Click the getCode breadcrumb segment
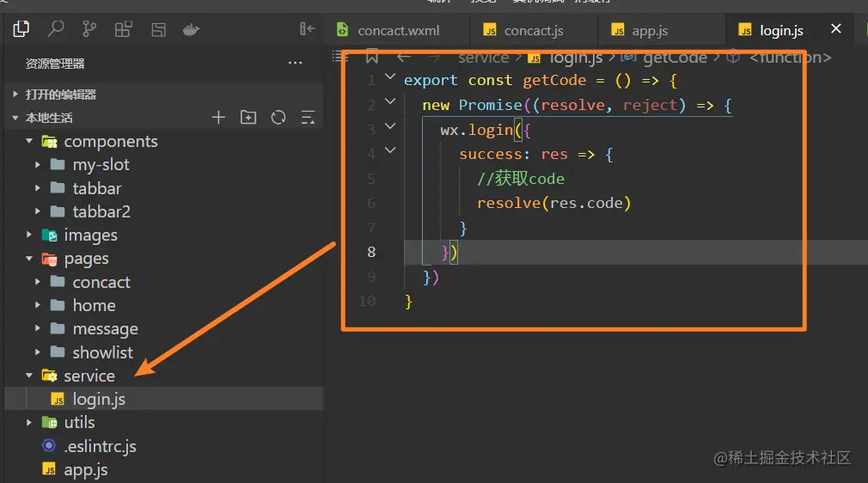The width and height of the screenshot is (868, 483). 663,57
